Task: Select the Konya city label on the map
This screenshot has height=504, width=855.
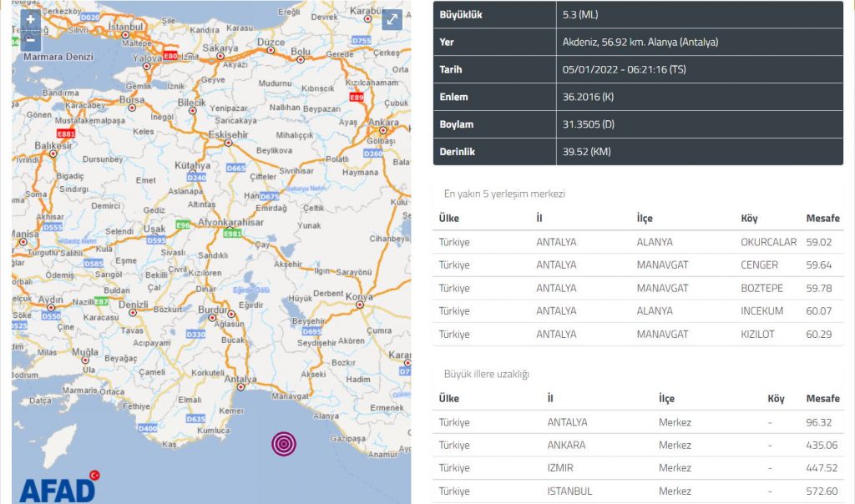Action: click(x=360, y=298)
